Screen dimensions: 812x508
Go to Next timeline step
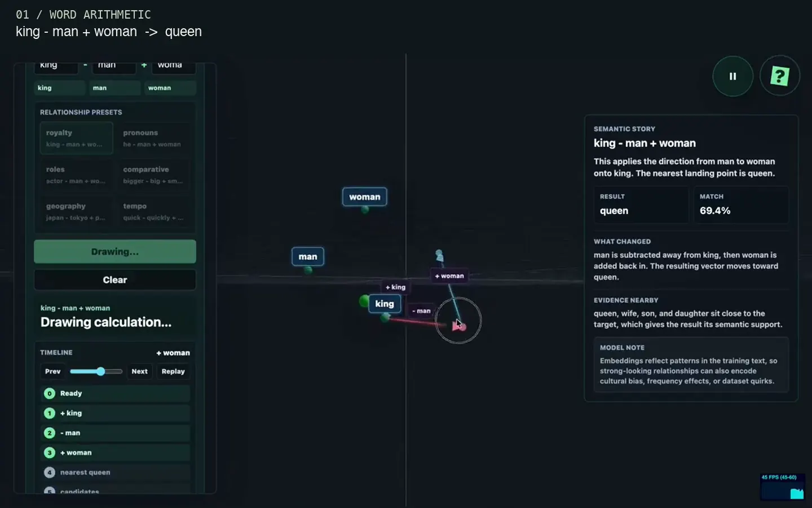[139, 371]
